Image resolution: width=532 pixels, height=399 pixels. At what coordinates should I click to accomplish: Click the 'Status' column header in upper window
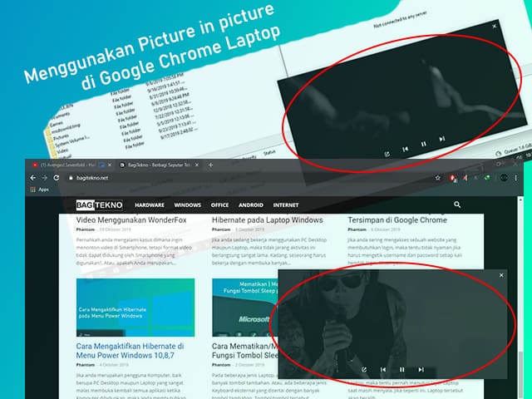click(269, 153)
